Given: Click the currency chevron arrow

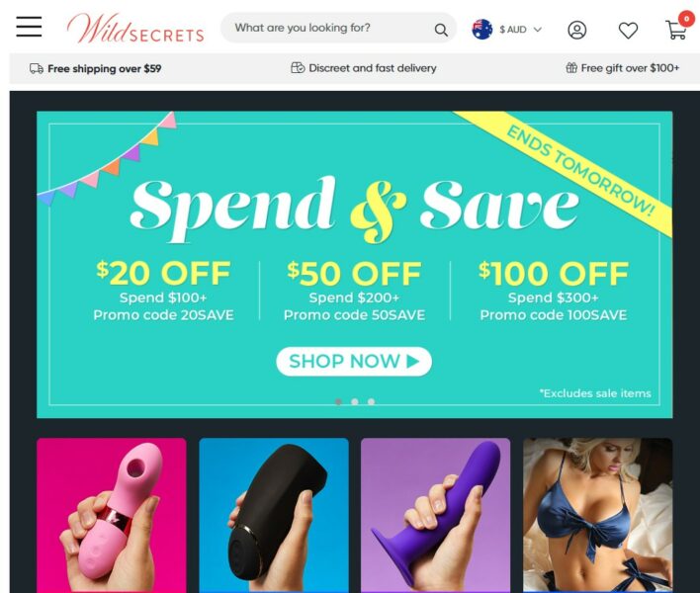Looking at the screenshot, I should tap(538, 30).
